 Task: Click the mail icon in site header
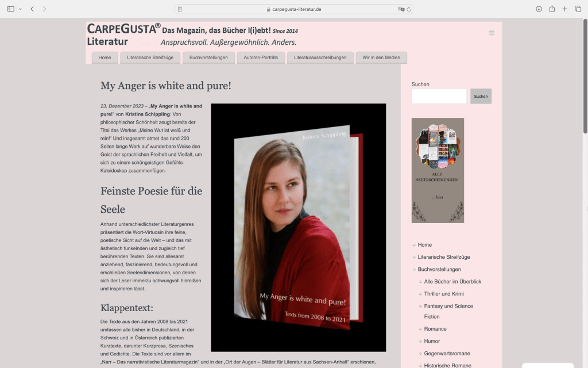coord(492,33)
